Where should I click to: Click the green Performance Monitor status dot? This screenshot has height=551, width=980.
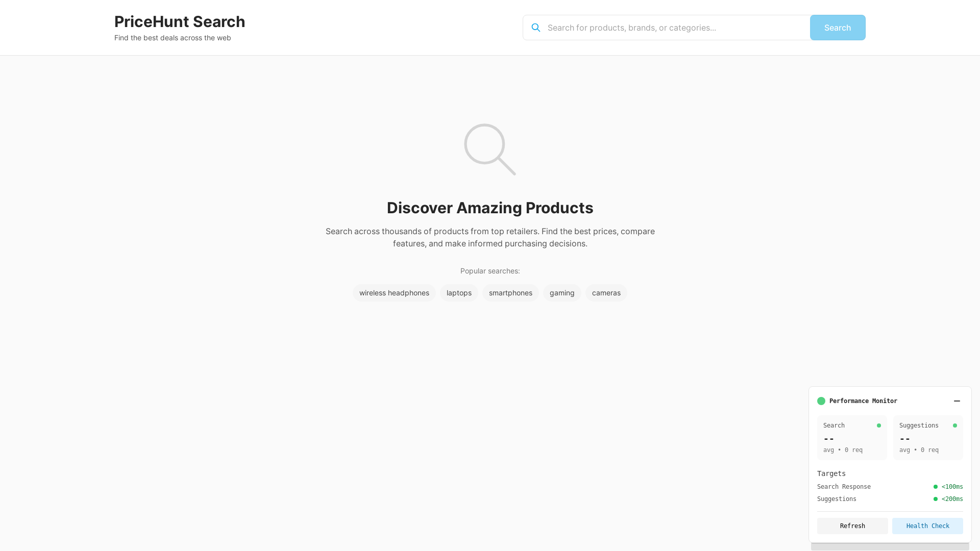(821, 401)
